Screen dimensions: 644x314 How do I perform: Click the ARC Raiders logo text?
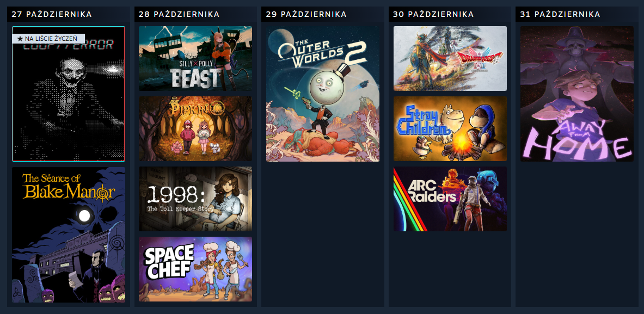(431, 191)
